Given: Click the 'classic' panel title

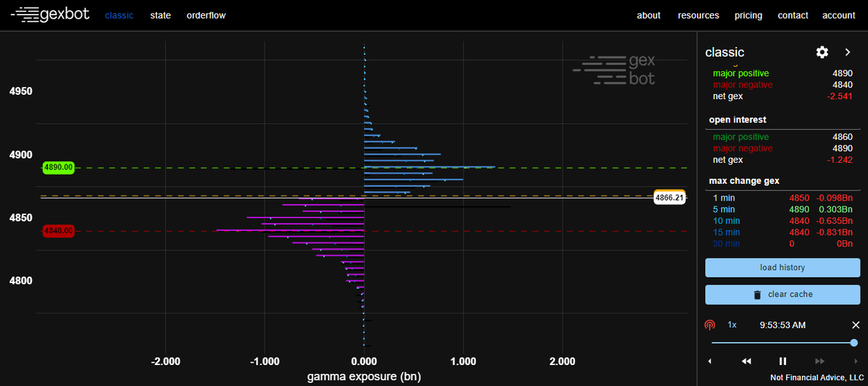Looking at the screenshot, I should (x=725, y=52).
